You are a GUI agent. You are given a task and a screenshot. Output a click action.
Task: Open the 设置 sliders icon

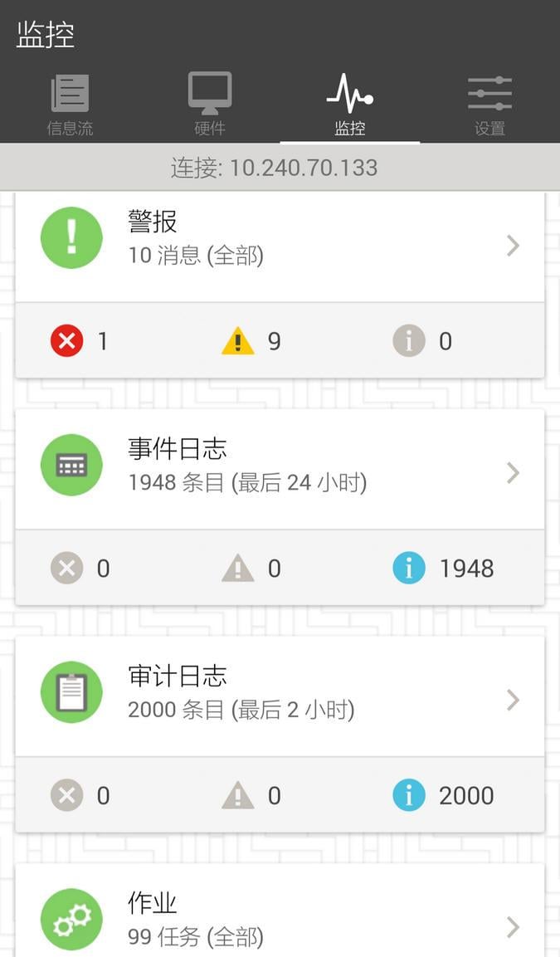coord(489,91)
